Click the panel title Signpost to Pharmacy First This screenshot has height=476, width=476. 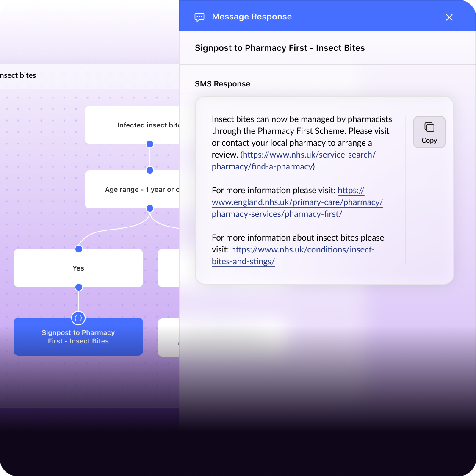click(280, 48)
